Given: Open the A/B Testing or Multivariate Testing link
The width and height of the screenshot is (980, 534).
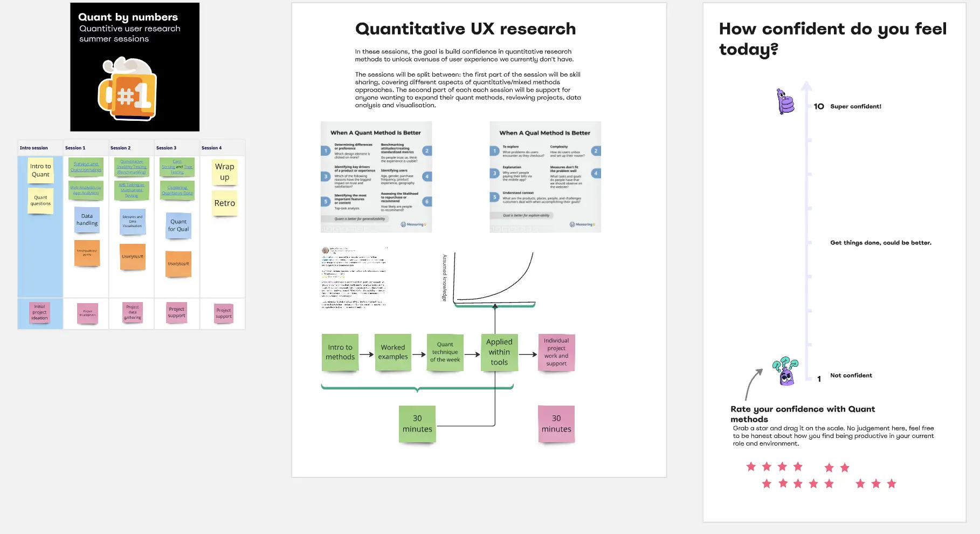Looking at the screenshot, I should pyautogui.click(x=132, y=190).
